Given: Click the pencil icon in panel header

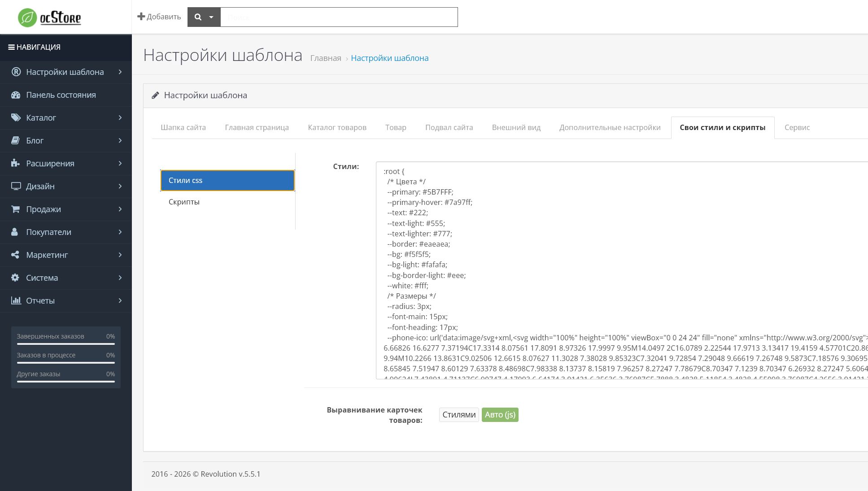Looking at the screenshot, I should click(155, 95).
